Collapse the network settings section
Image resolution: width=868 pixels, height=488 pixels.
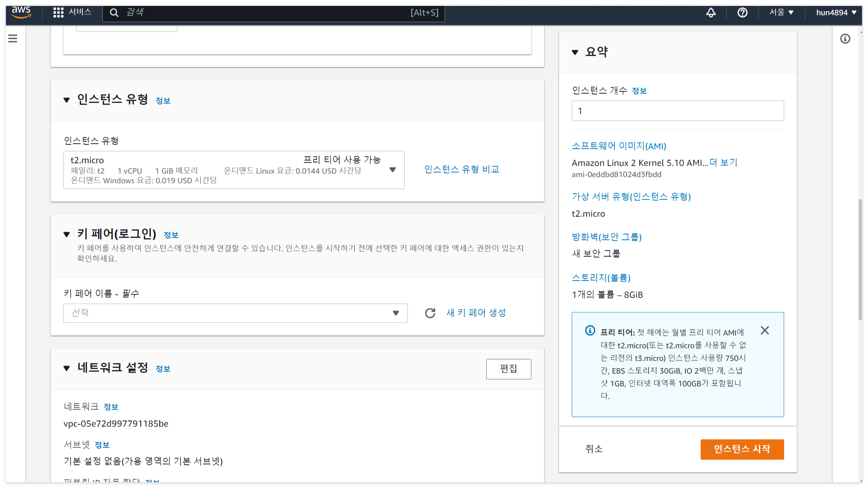click(x=67, y=368)
